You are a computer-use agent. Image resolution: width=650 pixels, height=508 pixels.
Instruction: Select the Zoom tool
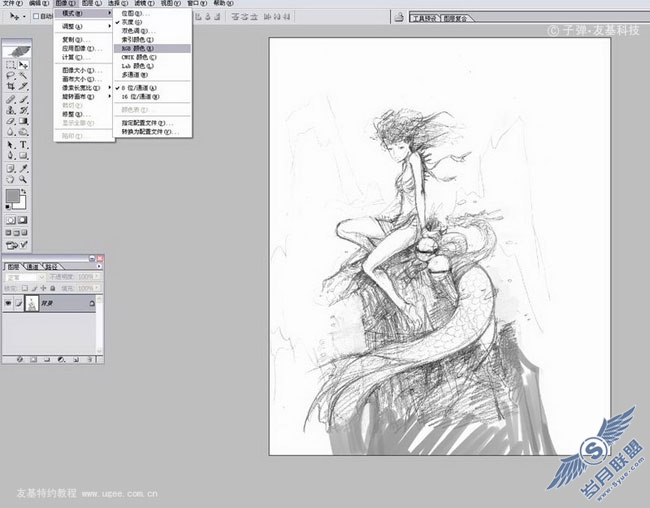click(x=24, y=179)
